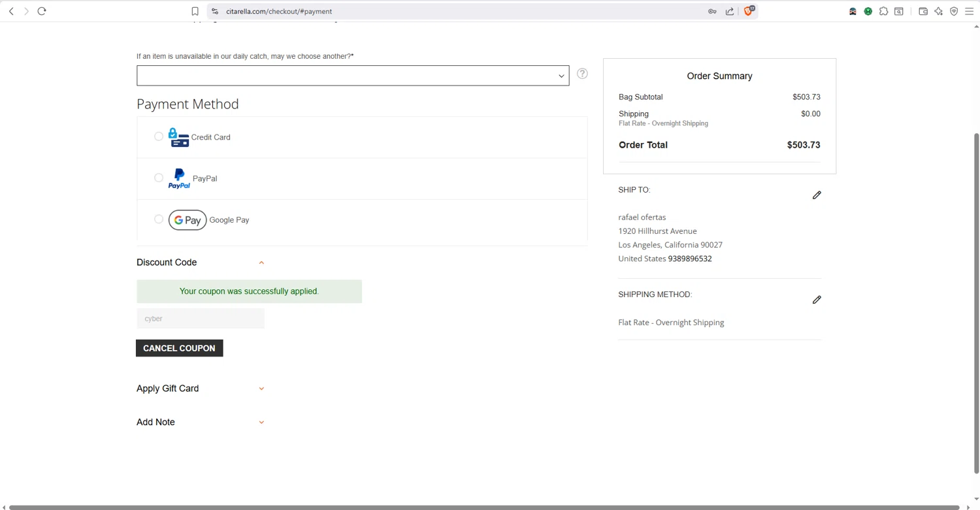Open Leo AI sparkle icon
The width and height of the screenshot is (980, 510).
click(939, 11)
